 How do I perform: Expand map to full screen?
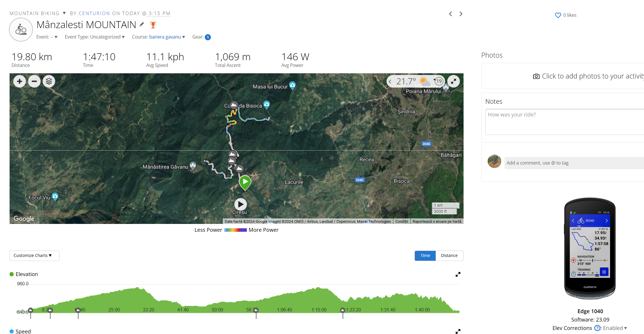click(453, 81)
